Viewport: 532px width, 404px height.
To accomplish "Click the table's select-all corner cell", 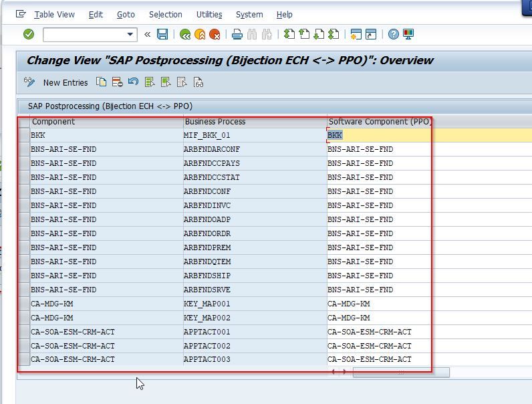I will [x=24, y=122].
